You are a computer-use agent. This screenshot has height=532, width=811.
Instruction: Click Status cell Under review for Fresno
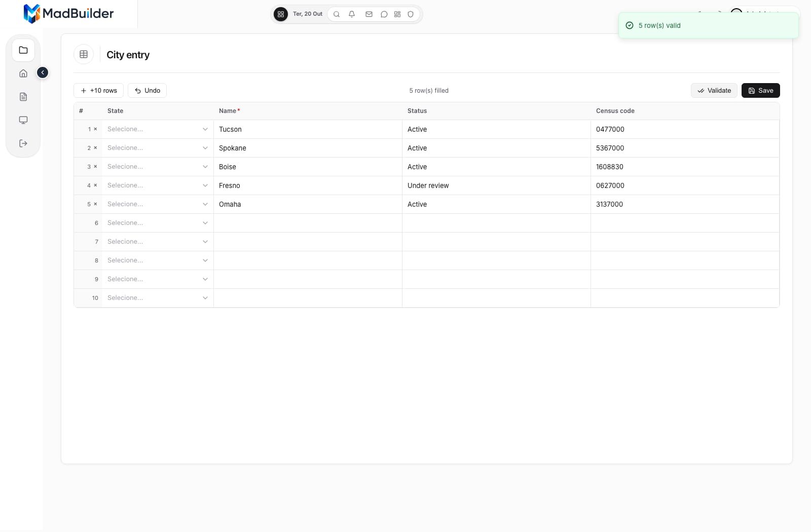tap(496, 185)
